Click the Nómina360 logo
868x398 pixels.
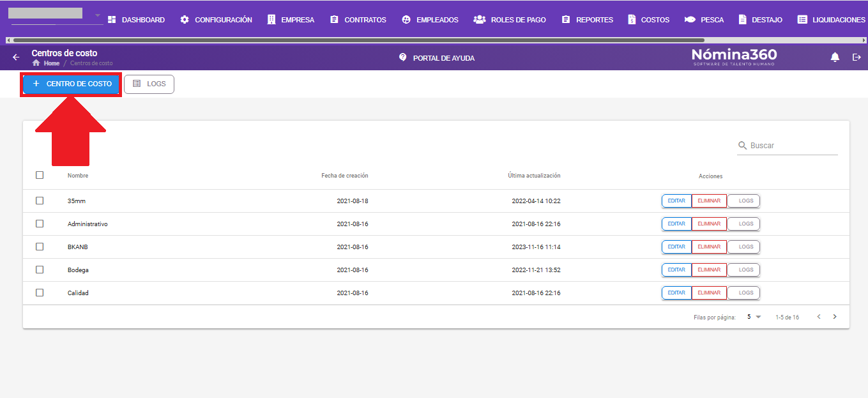click(x=734, y=57)
